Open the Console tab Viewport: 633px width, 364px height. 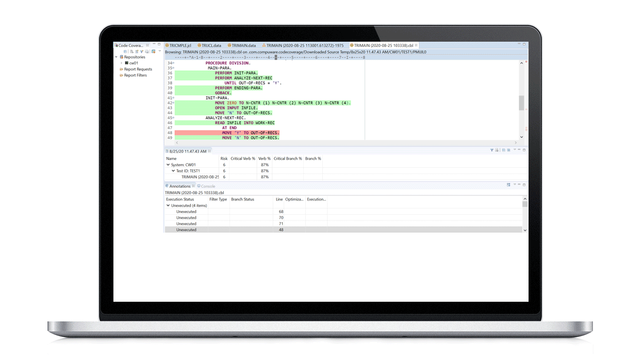coord(208,186)
